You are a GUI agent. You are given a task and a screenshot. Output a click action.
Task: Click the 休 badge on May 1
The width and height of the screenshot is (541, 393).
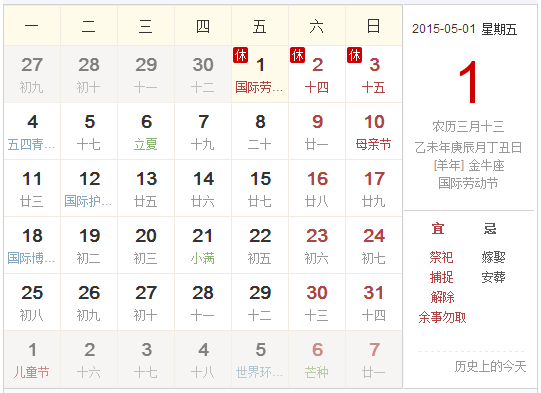click(240, 55)
